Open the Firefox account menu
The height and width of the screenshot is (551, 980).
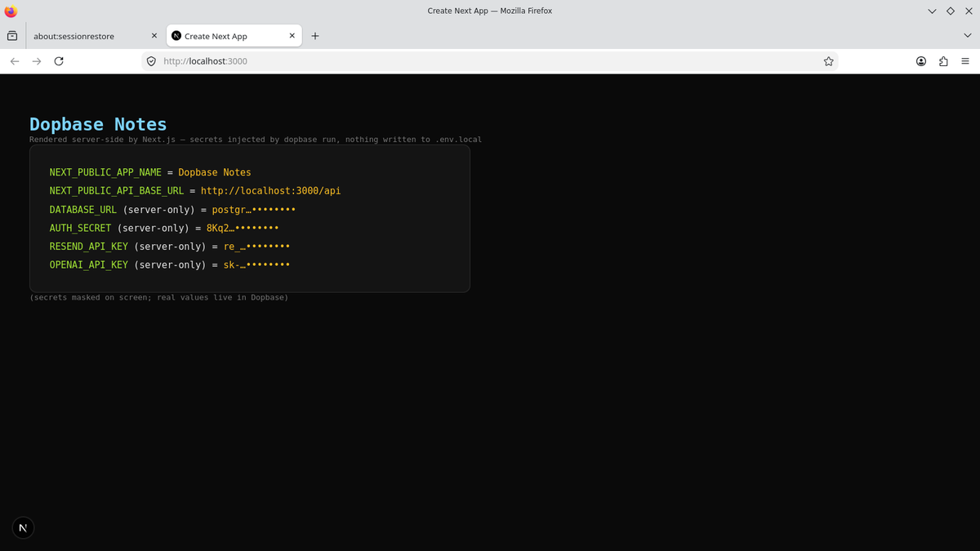(921, 61)
